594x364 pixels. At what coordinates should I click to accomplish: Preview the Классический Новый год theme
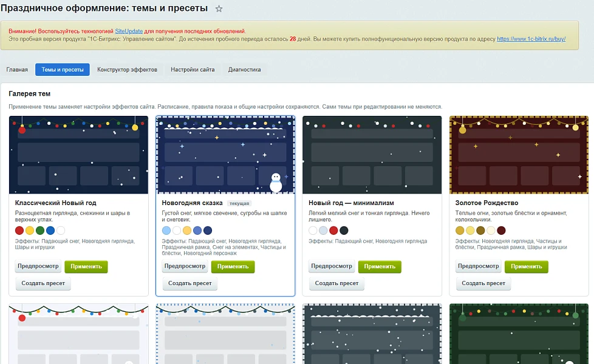[x=38, y=266]
